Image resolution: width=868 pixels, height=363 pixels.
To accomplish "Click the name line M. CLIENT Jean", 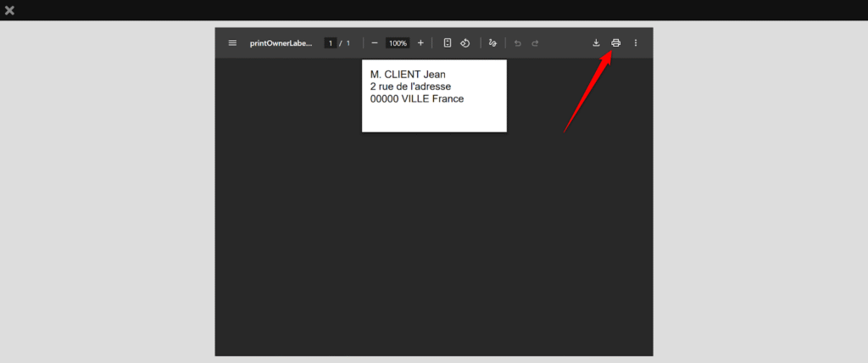I will click(408, 75).
